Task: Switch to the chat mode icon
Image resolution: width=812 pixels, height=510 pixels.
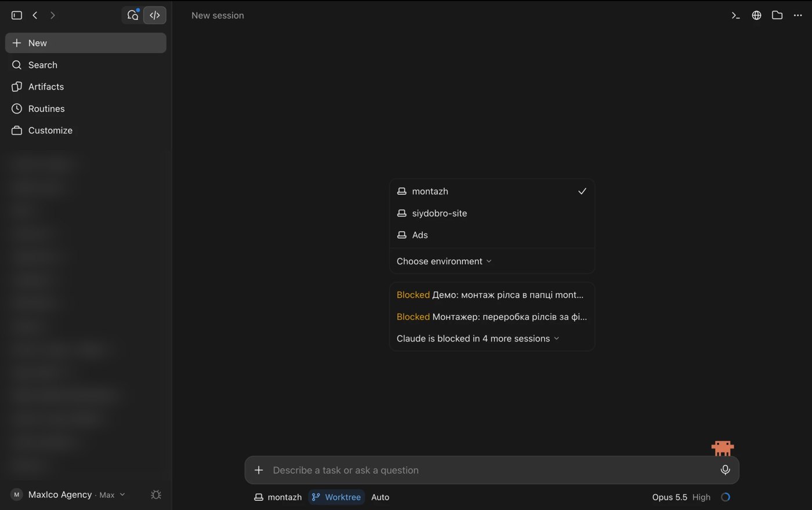Action: pos(133,15)
